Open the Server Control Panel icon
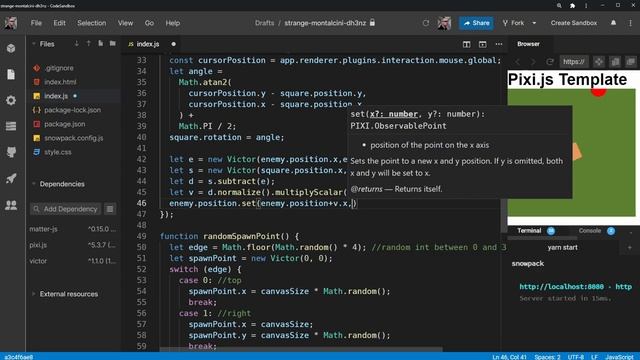This screenshot has height=360, width=640. pyautogui.click(x=11, y=126)
